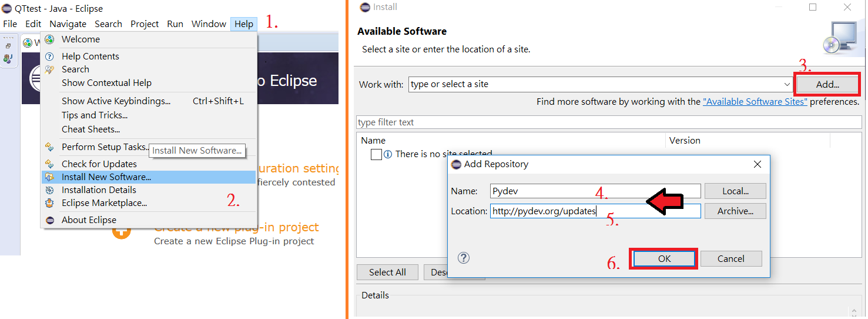Open the Available Software Sites link
The image size is (868, 319).
pyautogui.click(x=755, y=102)
